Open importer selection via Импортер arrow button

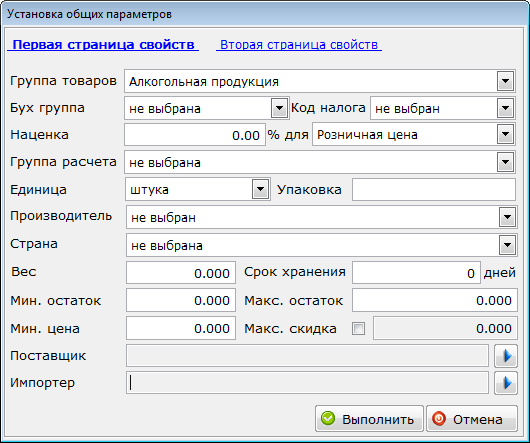click(x=506, y=383)
